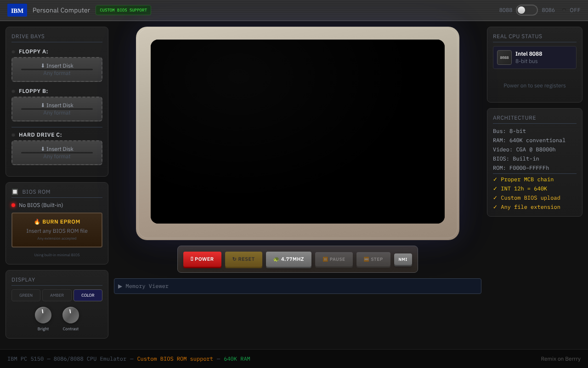This screenshot has height=368, width=588.
Task: Click the BIOS ROM chip icon
Action: (15, 192)
